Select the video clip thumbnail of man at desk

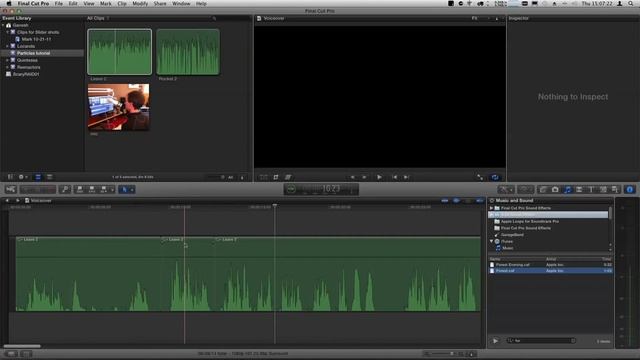tap(118, 107)
